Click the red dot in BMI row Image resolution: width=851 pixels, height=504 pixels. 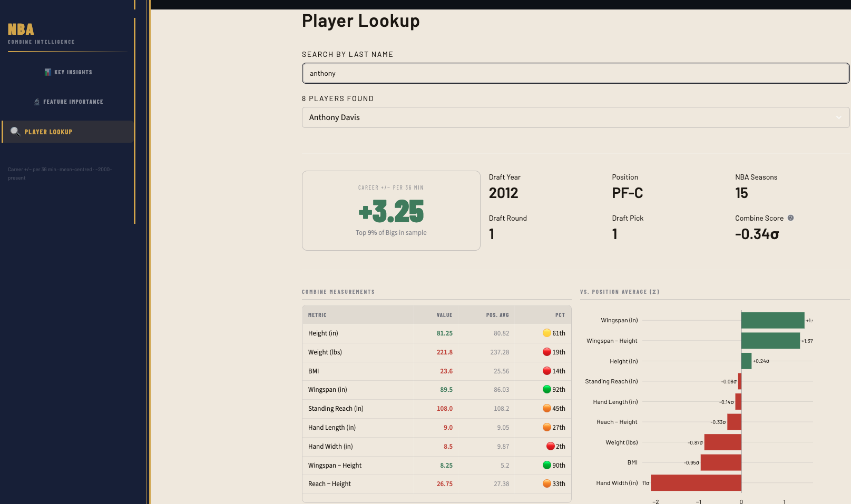pos(547,371)
